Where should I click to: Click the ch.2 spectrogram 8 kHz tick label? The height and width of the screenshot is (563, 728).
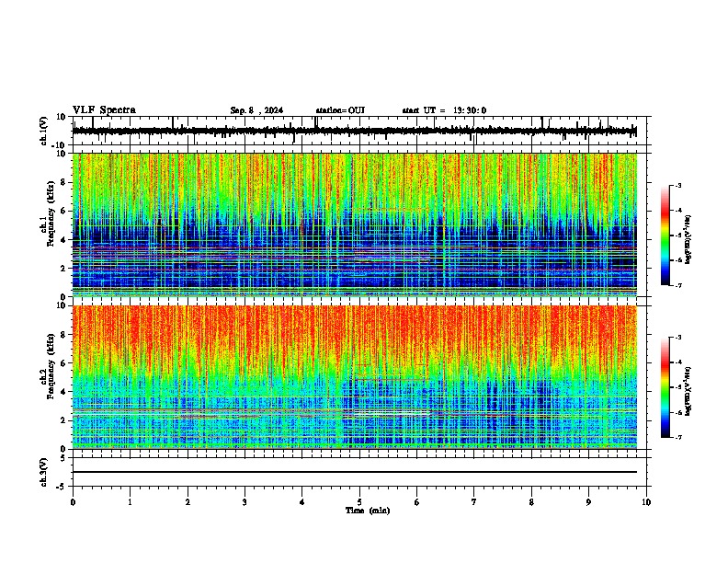[x=64, y=335]
